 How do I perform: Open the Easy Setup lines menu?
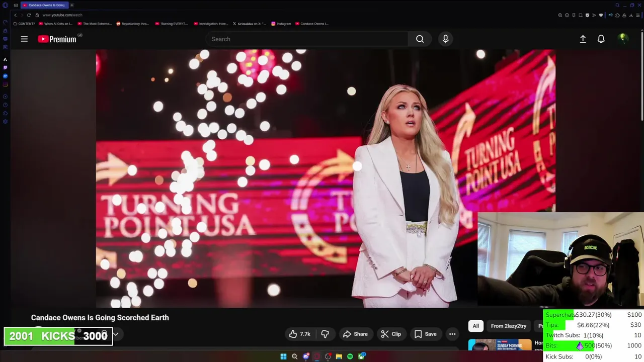(638, 15)
